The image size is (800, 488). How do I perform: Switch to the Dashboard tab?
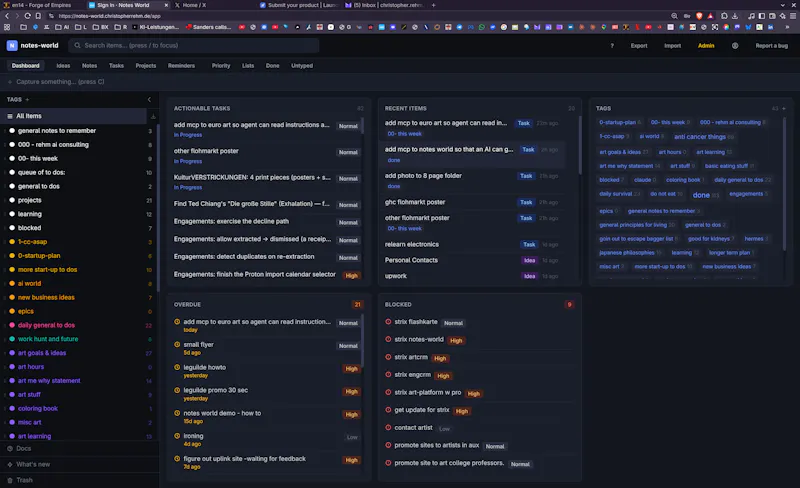click(x=26, y=66)
